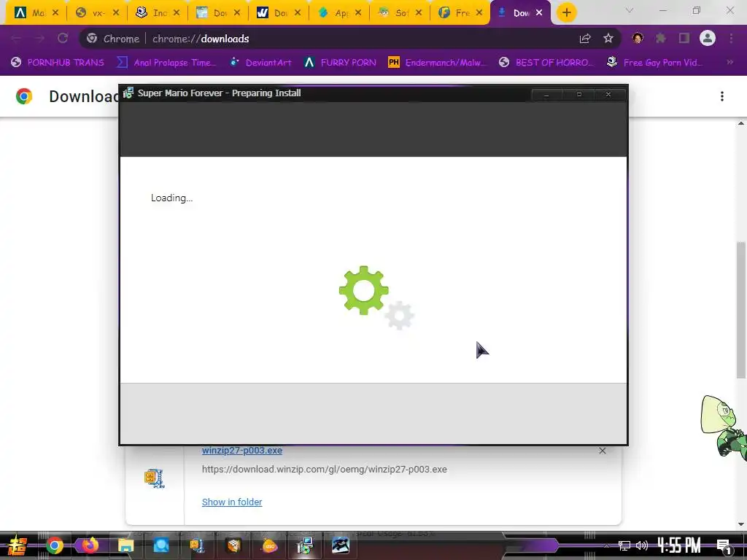Open the notification center in the taskbar
Image resolution: width=747 pixels, height=560 pixels.
click(x=724, y=547)
